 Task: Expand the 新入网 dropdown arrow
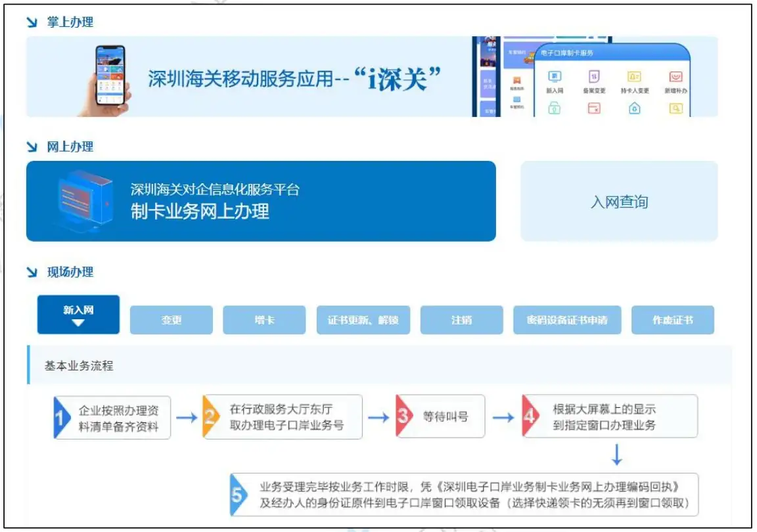[x=78, y=326]
